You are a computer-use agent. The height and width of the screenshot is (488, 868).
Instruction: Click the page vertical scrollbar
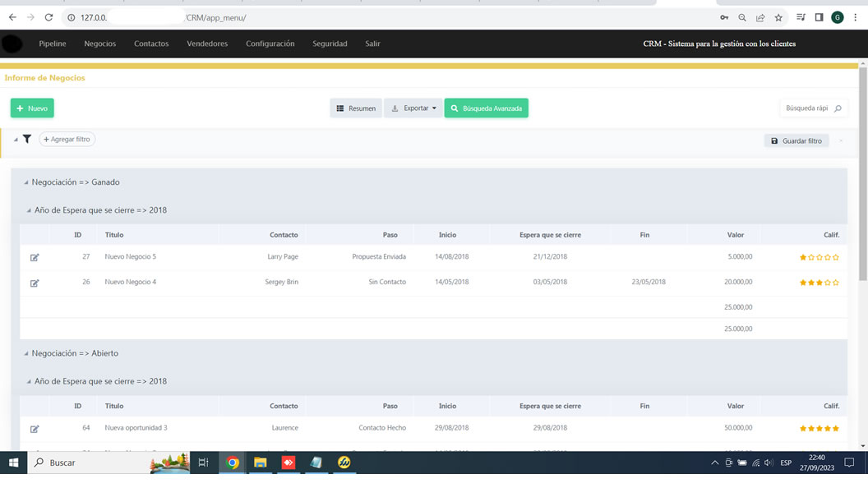pyautogui.click(x=863, y=173)
